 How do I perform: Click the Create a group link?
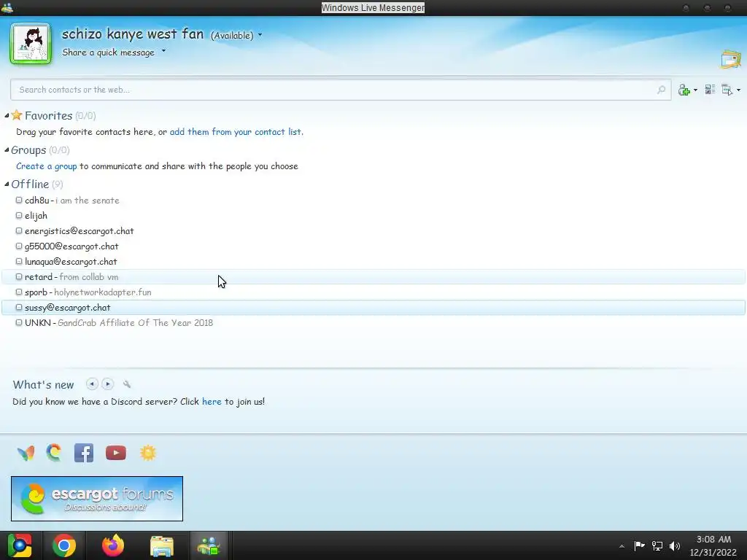pyautogui.click(x=46, y=166)
